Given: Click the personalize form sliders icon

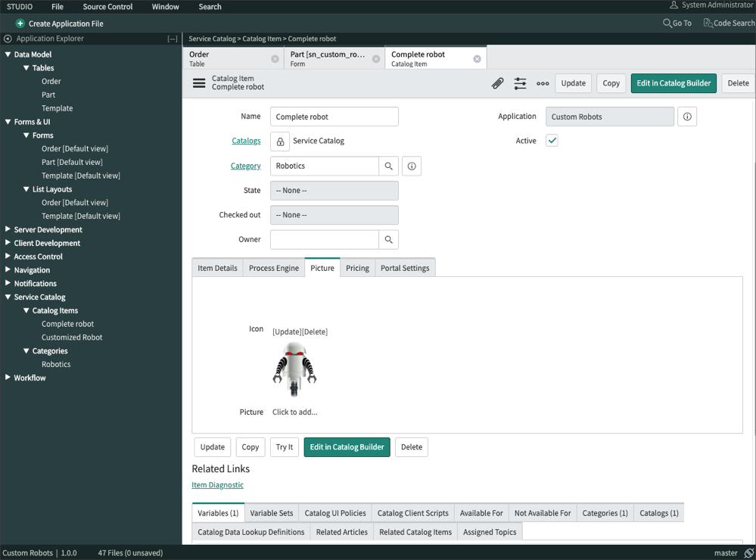Looking at the screenshot, I should click(x=520, y=83).
